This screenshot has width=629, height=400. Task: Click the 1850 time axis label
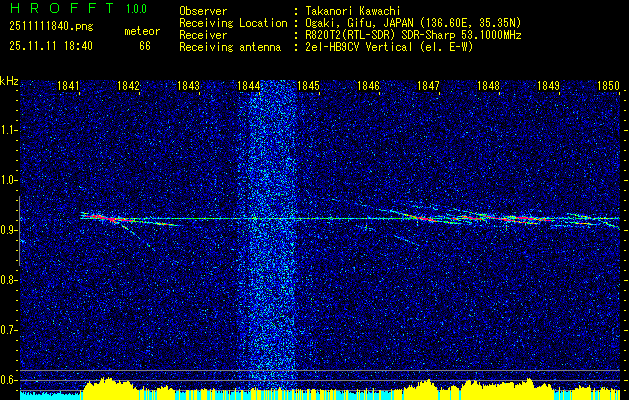[x=609, y=85]
